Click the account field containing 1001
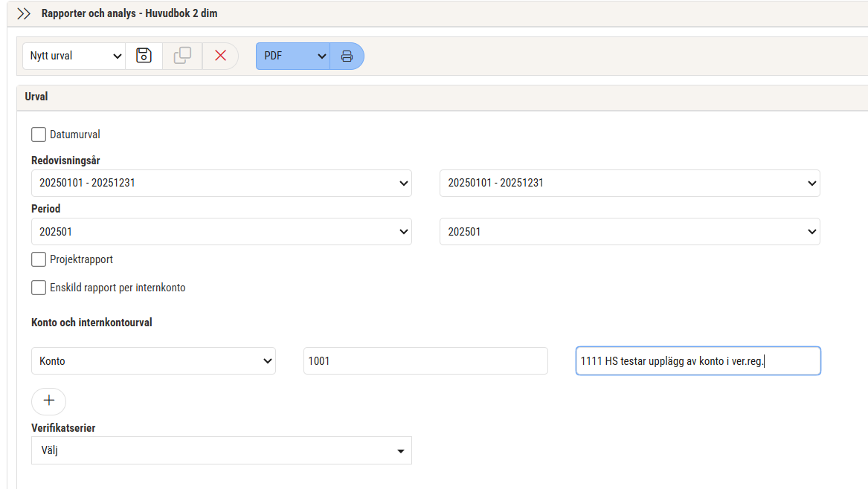Screen dimensions: 868x489 tap(425, 361)
